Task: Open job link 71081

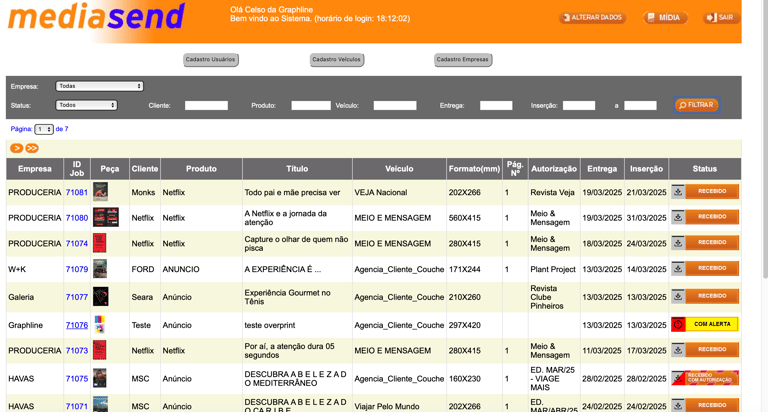Action: [77, 193]
